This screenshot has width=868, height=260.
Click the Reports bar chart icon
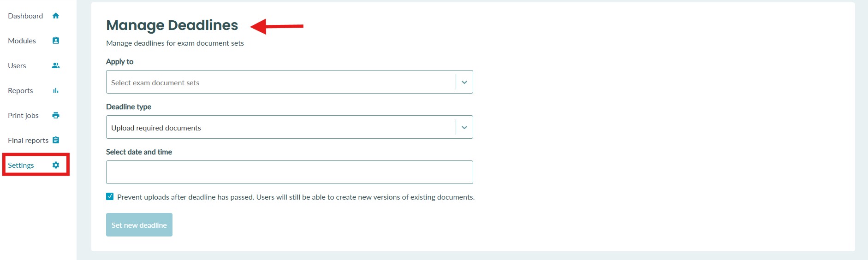click(56, 90)
